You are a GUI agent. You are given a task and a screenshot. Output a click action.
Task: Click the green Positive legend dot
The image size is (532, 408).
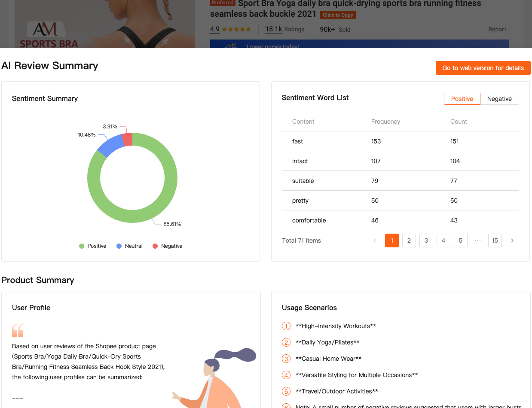pos(82,246)
